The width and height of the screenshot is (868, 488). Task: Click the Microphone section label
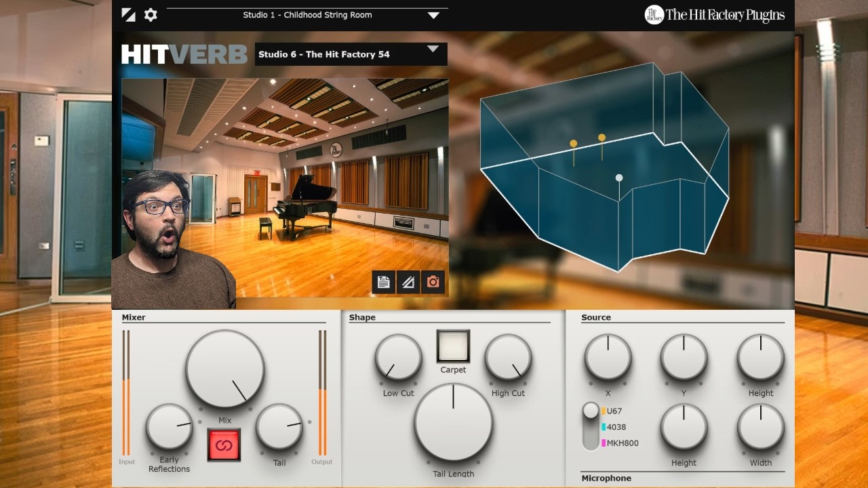tap(606, 478)
